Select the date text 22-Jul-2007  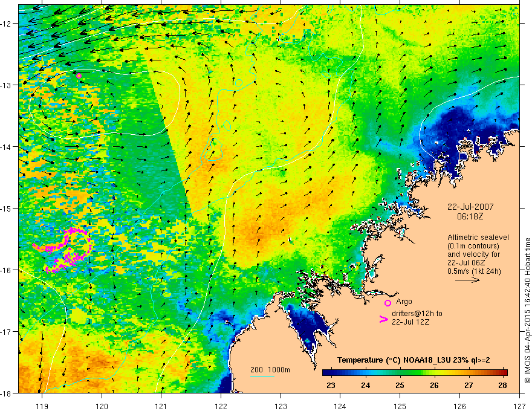tap(470, 207)
